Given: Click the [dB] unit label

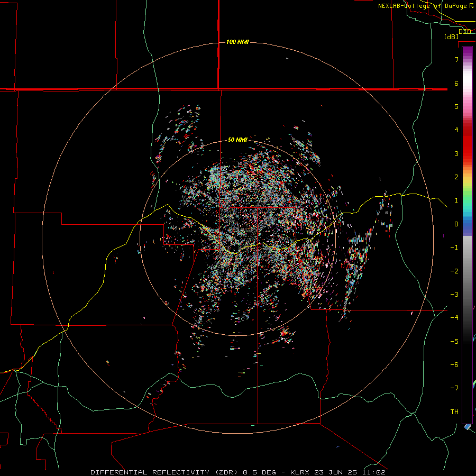Looking at the screenshot, I should point(452,36).
